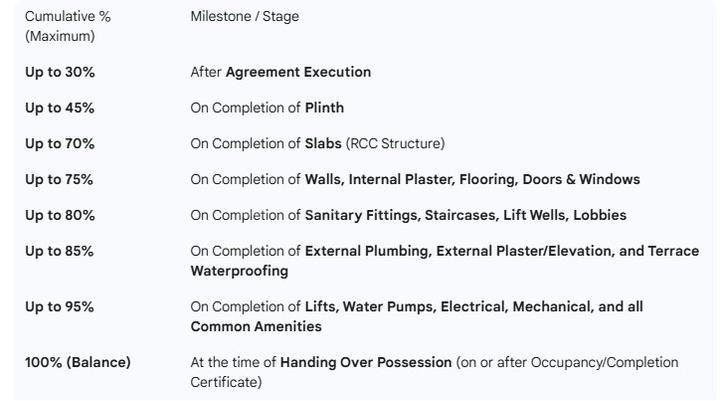
Task: Click the "Cumulative % (Maximum)" column header
Action: click(x=67, y=26)
